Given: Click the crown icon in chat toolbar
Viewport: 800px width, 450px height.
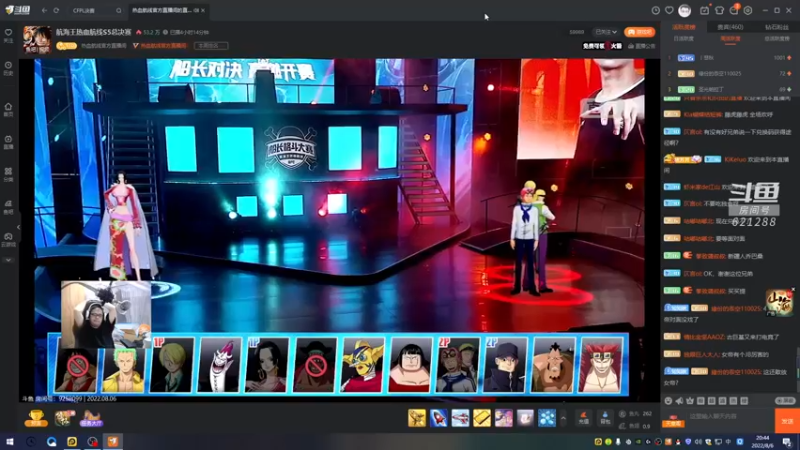Looking at the screenshot, I should pos(690,401).
